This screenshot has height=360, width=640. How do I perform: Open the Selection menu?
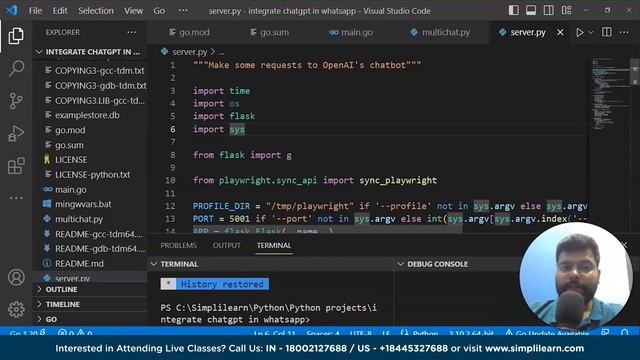pos(96,11)
